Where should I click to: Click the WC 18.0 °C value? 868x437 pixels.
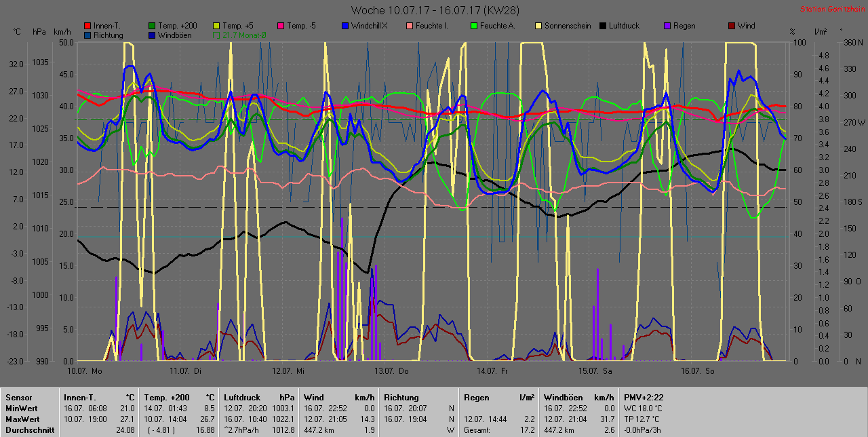click(644, 408)
